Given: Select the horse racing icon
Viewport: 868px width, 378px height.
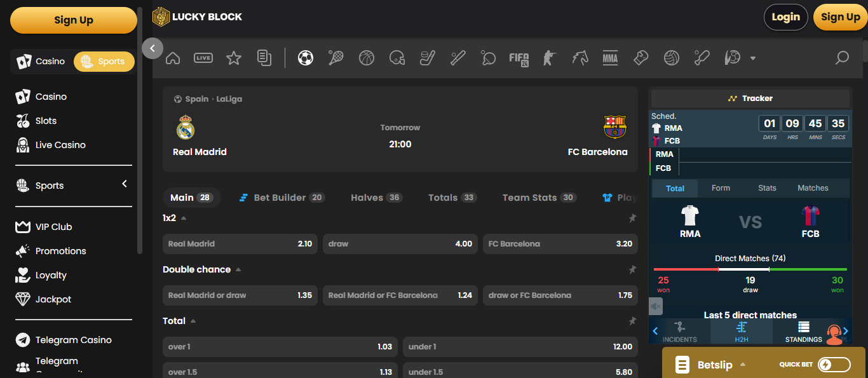Looking at the screenshot, I should (580, 58).
